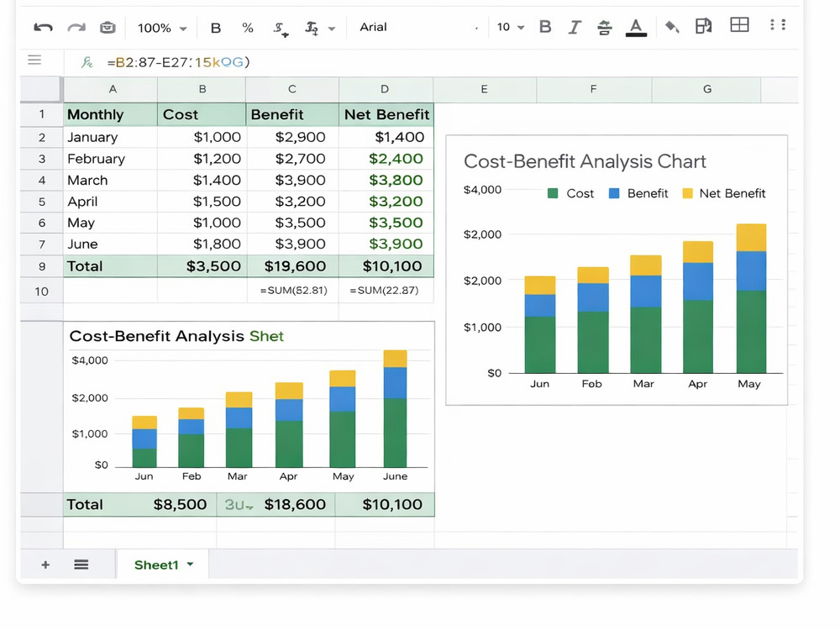This screenshot has width=840, height=630.
Task: Toggle bold using the B next to font size
Action: pyautogui.click(x=545, y=27)
